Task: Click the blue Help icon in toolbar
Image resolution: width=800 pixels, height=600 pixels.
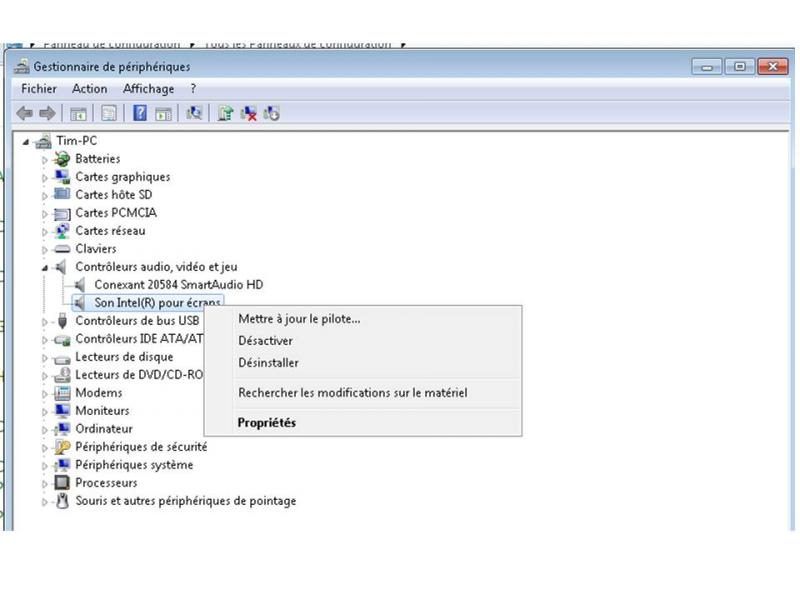Action: tap(140, 113)
